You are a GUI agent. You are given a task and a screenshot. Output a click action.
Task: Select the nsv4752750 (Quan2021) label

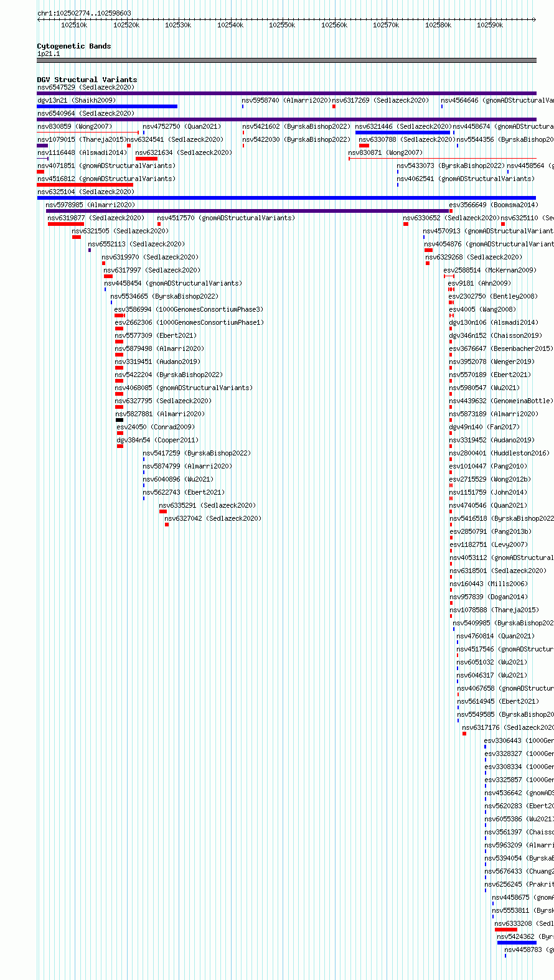(182, 126)
